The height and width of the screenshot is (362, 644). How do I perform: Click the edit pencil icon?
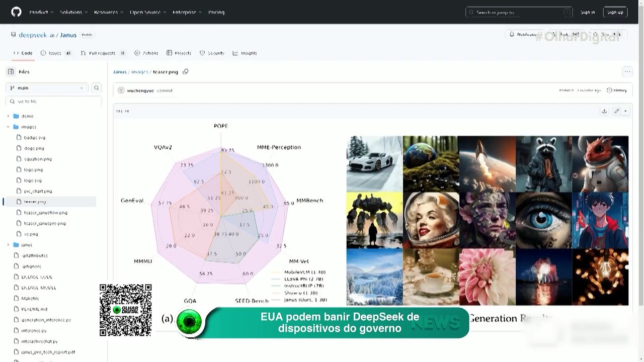[616, 111]
